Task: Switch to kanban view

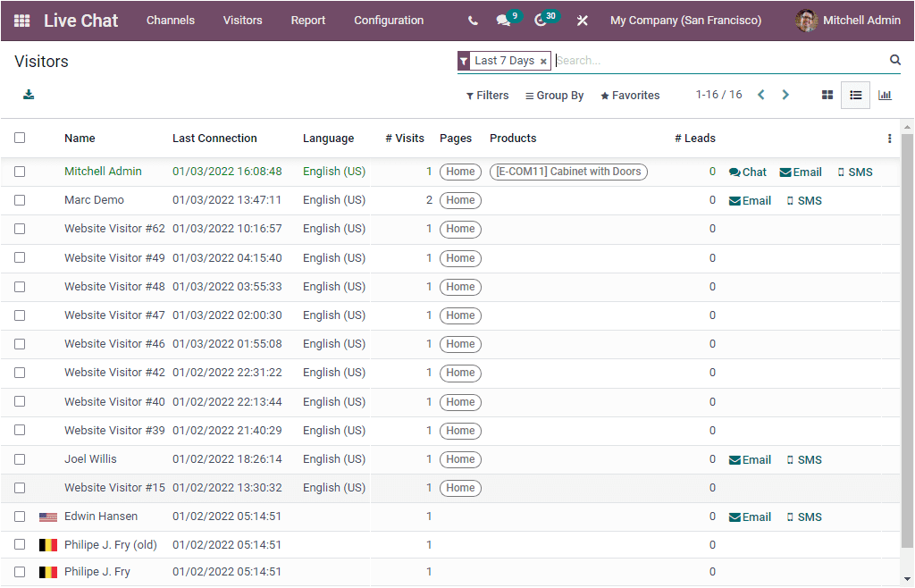Action: point(827,95)
